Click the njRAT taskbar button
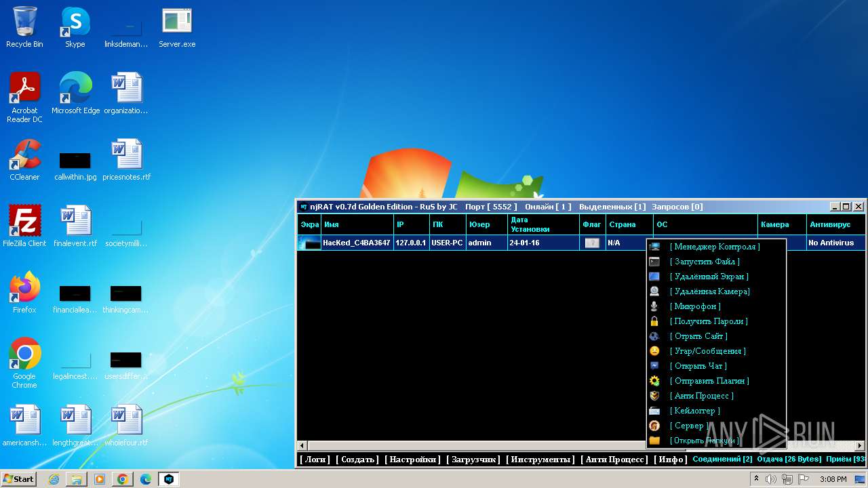 point(169,479)
